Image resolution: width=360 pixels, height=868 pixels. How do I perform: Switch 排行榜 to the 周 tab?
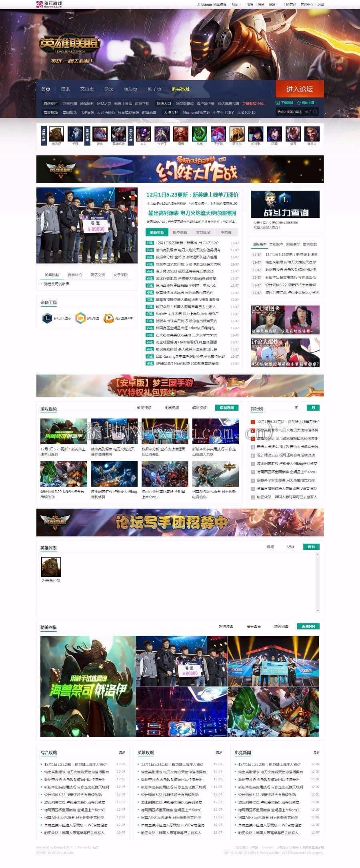296,408
